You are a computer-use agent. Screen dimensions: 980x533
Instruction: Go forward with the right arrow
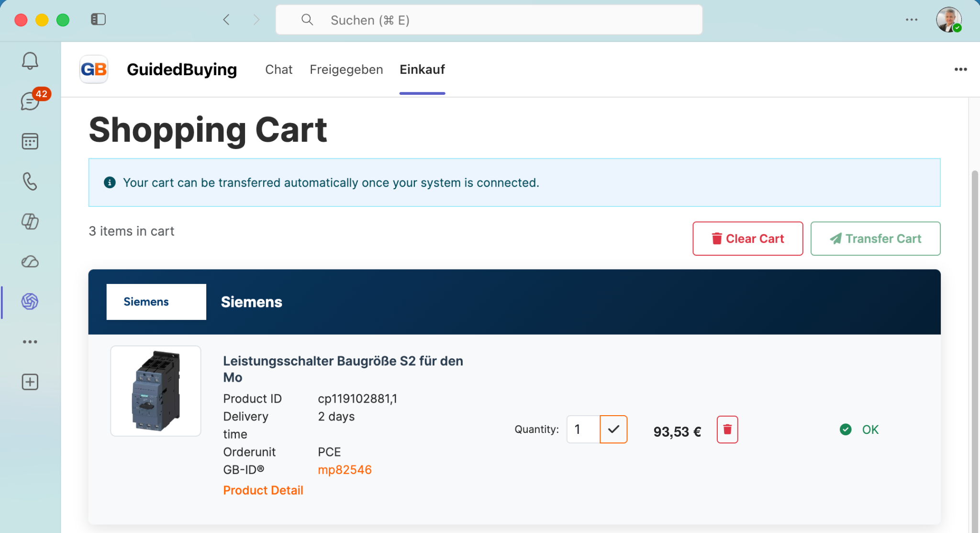[x=256, y=20]
